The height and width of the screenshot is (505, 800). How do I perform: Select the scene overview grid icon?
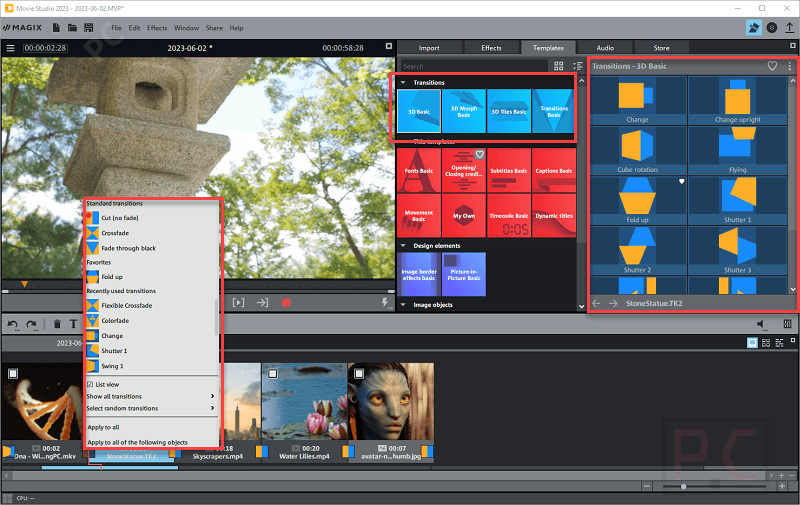(766, 343)
